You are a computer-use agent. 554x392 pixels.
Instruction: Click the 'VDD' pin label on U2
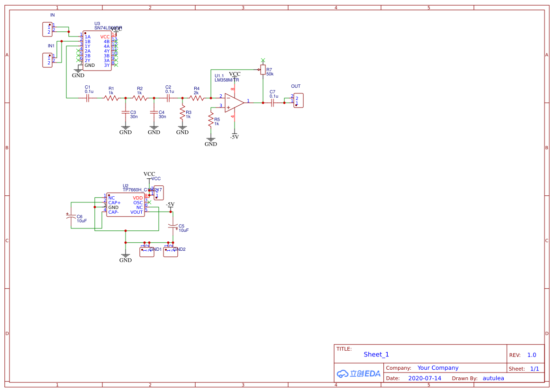point(138,198)
